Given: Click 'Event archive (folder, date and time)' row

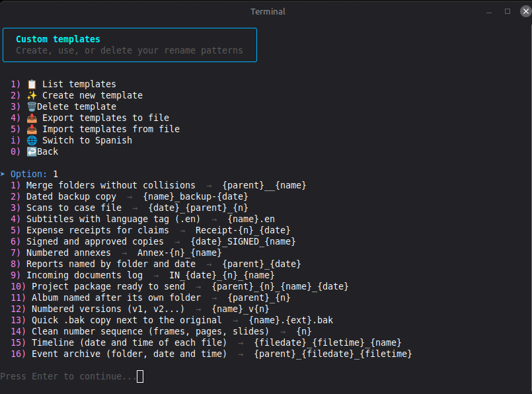Looking at the screenshot, I should (211, 353).
